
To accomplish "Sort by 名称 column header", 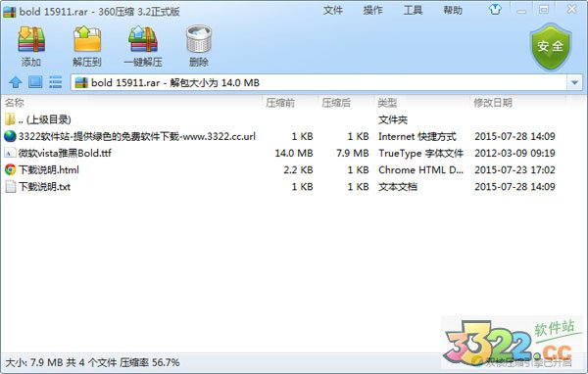I will click(15, 103).
